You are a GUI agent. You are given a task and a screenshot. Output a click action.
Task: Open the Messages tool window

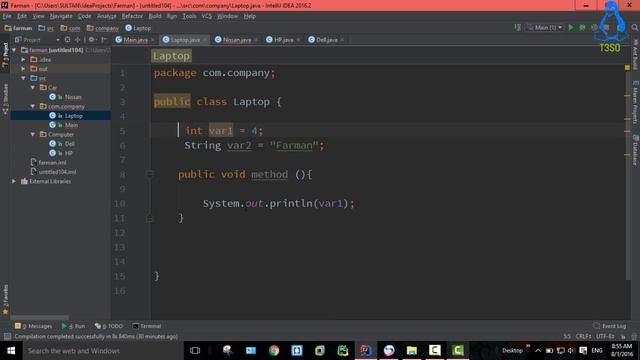tap(33, 326)
